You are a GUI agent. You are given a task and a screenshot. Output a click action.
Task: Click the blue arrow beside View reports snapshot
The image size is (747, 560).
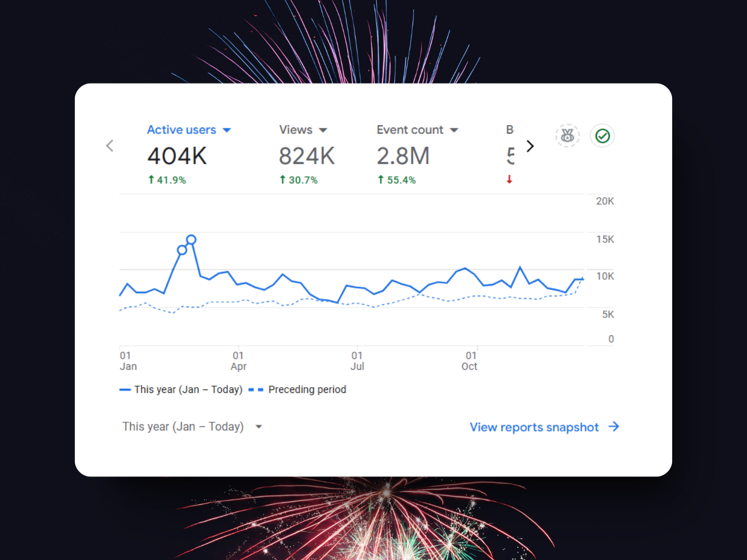614,426
